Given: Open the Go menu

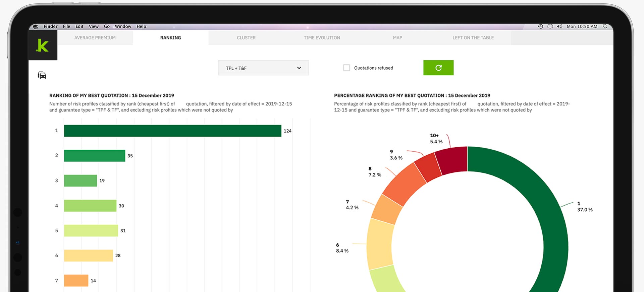Looking at the screenshot, I should 107,26.
